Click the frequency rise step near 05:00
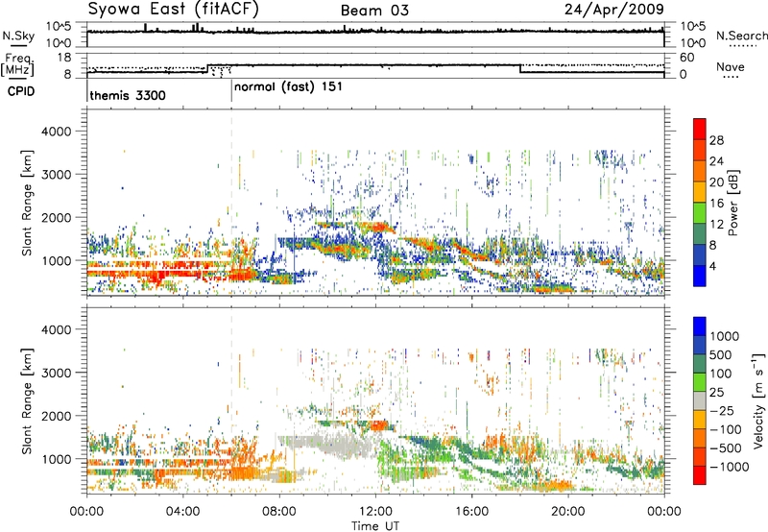Viewport: 768px width, 532px height. click(x=207, y=68)
